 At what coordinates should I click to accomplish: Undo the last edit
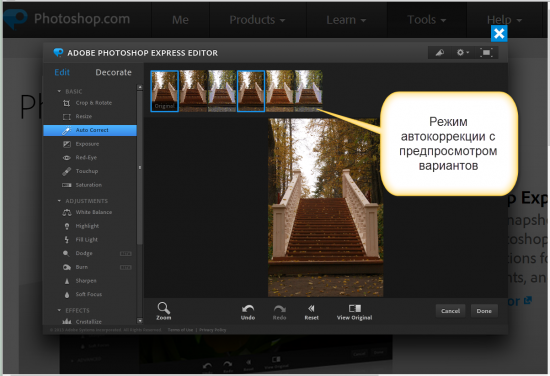click(x=248, y=312)
